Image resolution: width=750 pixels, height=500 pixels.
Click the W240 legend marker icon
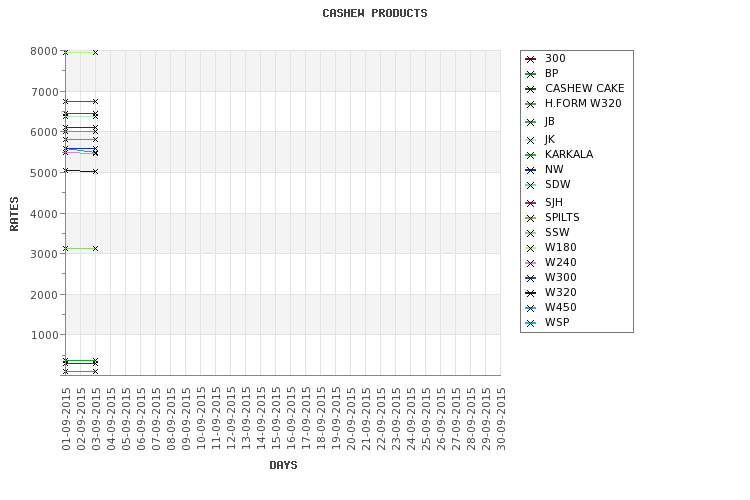530,263
